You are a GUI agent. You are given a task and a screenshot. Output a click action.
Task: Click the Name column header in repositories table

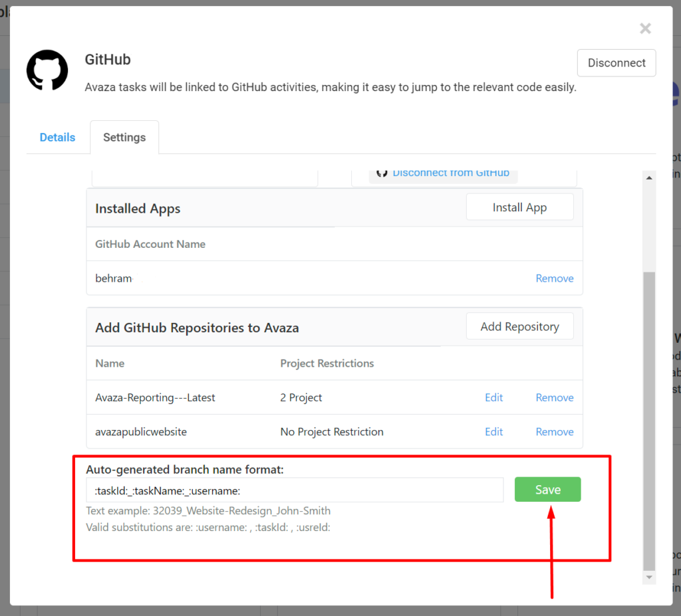coord(110,363)
